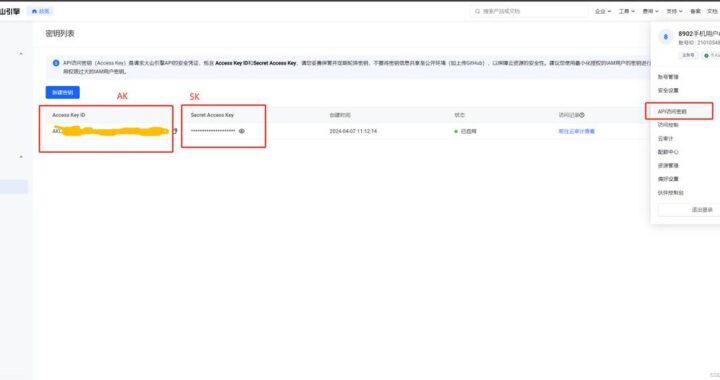This screenshot has width=720, height=380.
Task: Collapse the lower sidebar section chevron
Action: coord(21,156)
